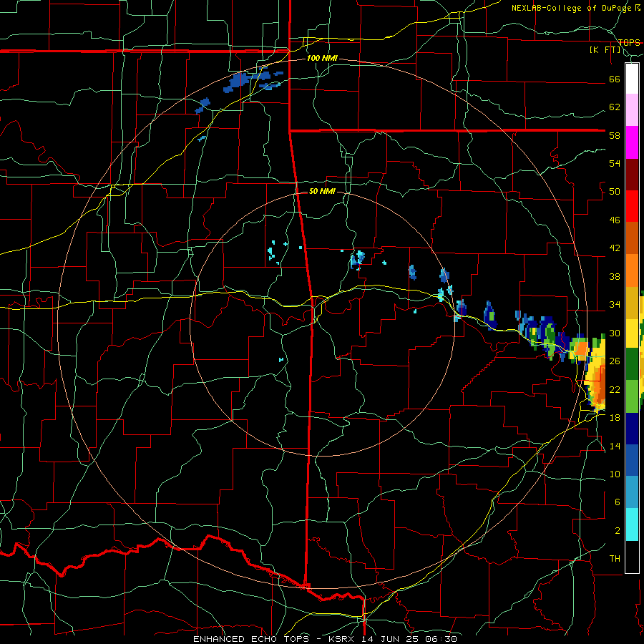The height and width of the screenshot is (644, 644).
Task: Click the legend value 18
Action: (x=615, y=418)
